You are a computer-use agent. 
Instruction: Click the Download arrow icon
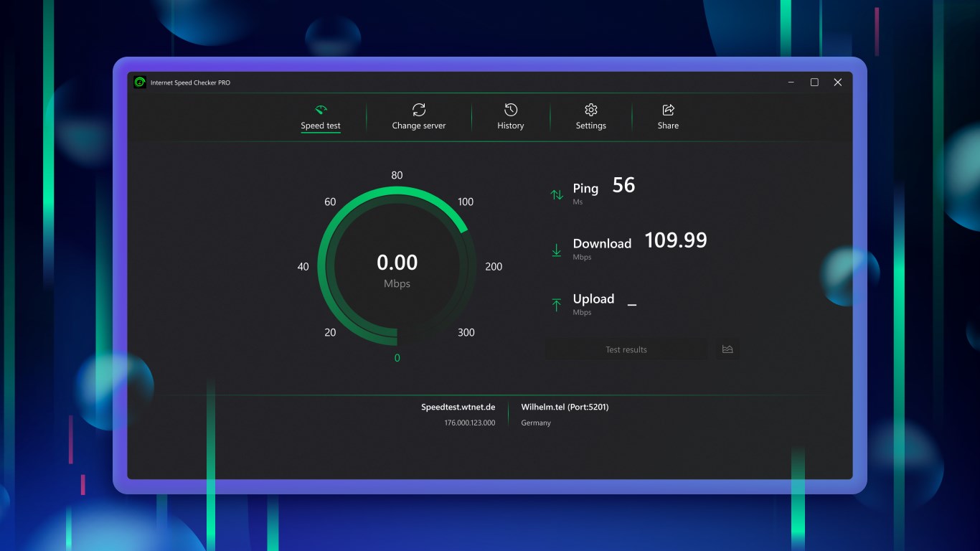pos(557,250)
